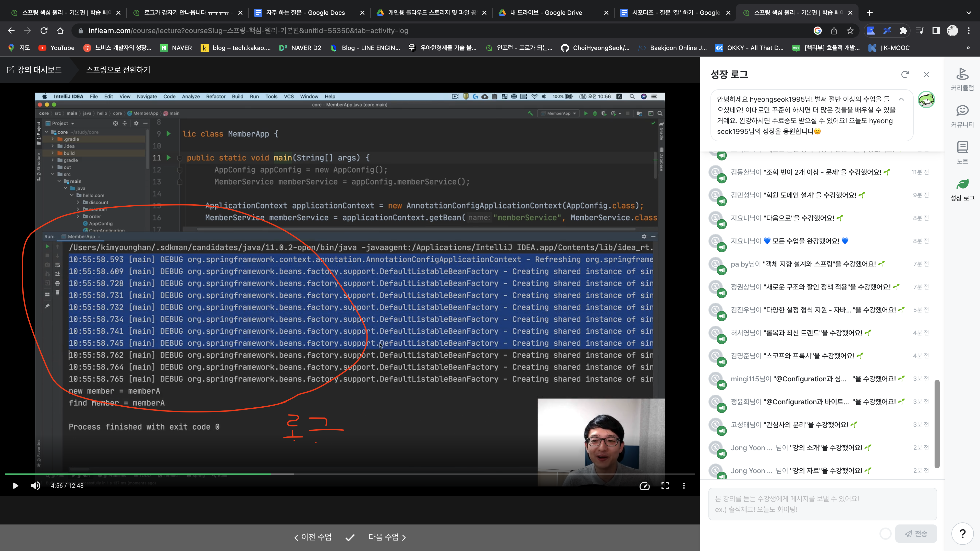Open Chrome extensions puzzle icon
The height and width of the screenshot is (551, 980).
coord(903,31)
